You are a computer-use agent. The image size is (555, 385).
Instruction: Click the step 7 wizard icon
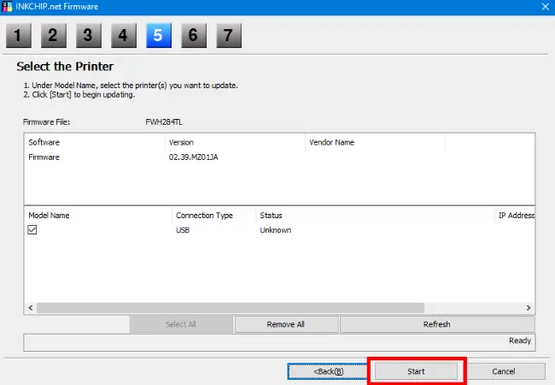pyautogui.click(x=229, y=35)
